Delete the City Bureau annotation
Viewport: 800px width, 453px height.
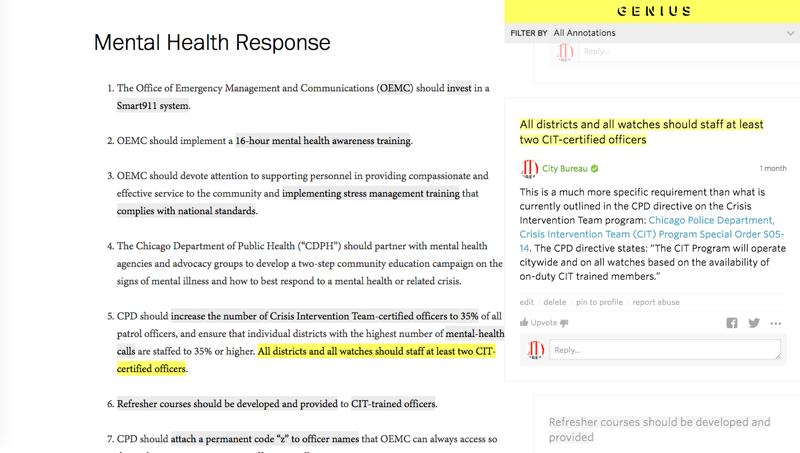(x=555, y=302)
